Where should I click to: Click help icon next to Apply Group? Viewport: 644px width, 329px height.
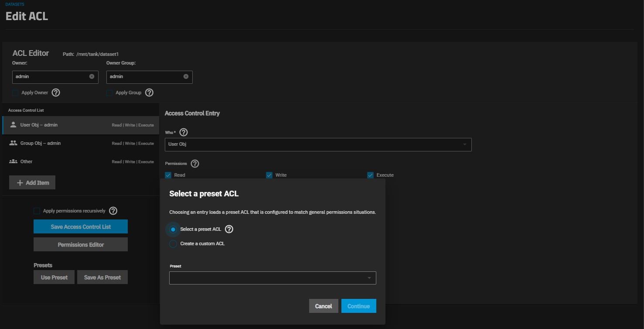[x=149, y=93]
